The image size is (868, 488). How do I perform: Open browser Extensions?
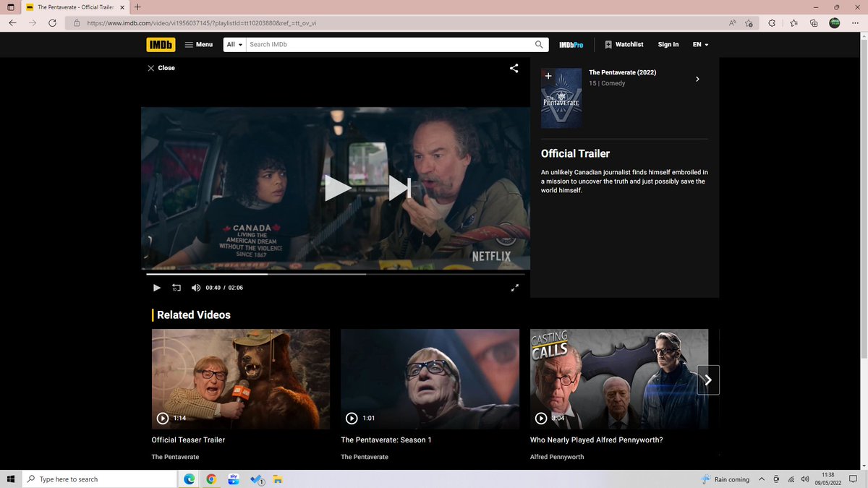(772, 23)
